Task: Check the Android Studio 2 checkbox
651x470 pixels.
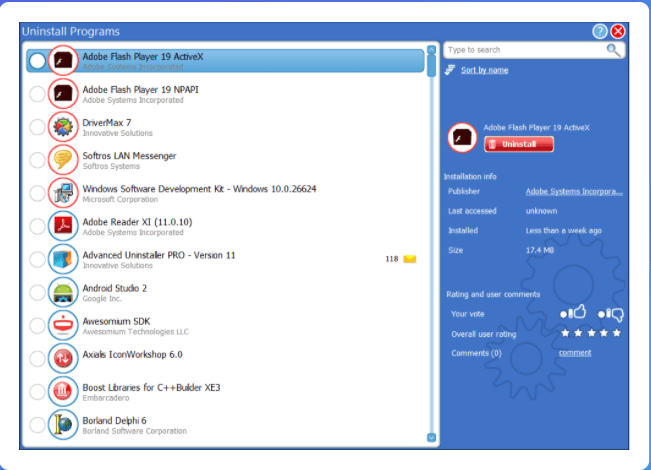Action: tap(37, 293)
